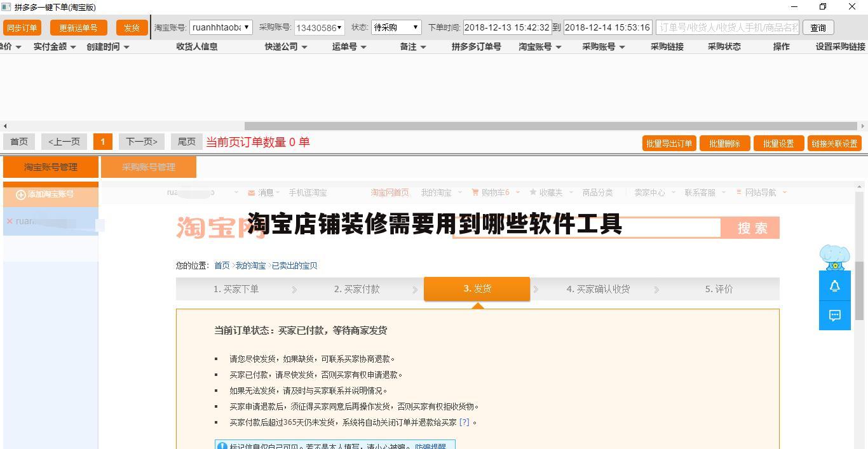Screen dimensions: 868x449
Task: Switch to 淘宝账号管理 tab
Action: (51, 167)
